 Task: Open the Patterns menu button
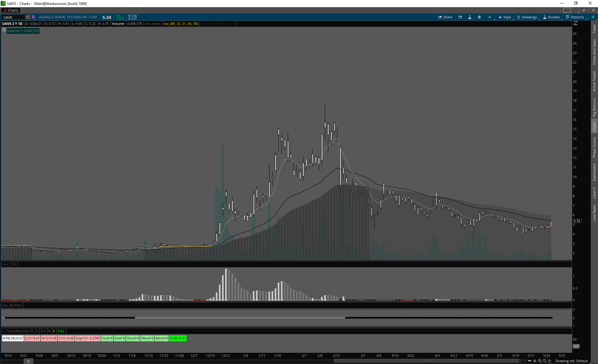coord(575,17)
